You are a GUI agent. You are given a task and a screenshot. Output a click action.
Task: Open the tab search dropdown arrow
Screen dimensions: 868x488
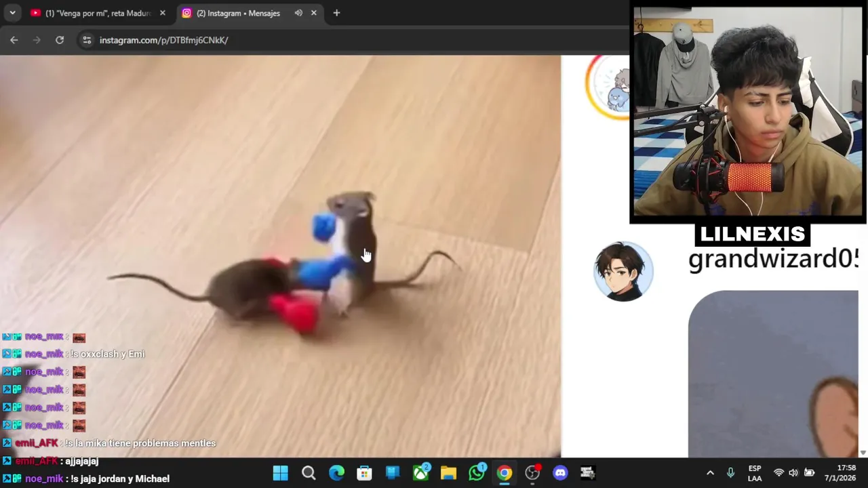pyautogui.click(x=12, y=13)
